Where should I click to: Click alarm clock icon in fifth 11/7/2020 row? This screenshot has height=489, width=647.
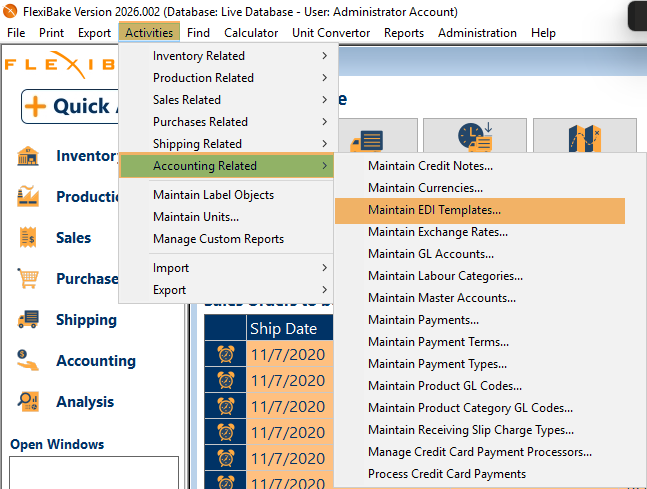pos(226,458)
